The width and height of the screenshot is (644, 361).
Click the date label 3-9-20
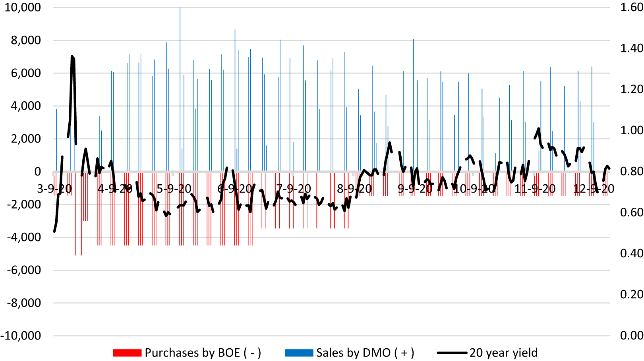(54, 189)
